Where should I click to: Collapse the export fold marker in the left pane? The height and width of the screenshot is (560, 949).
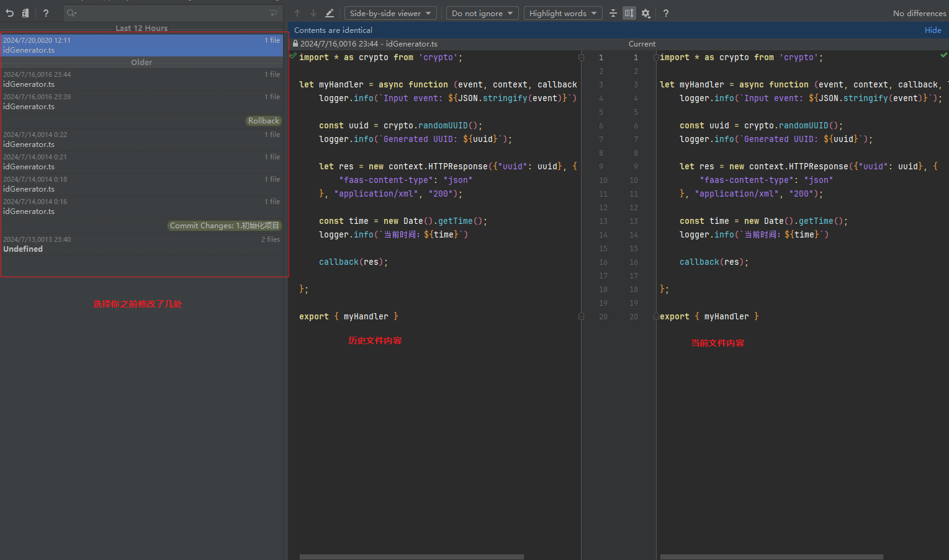pyautogui.click(x=581, y=316)
